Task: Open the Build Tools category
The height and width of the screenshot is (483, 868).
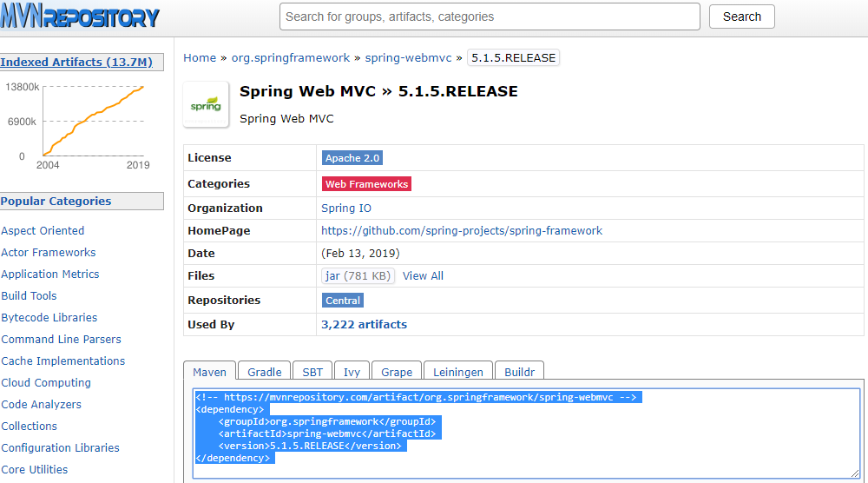Action: [x=29, y=295]
